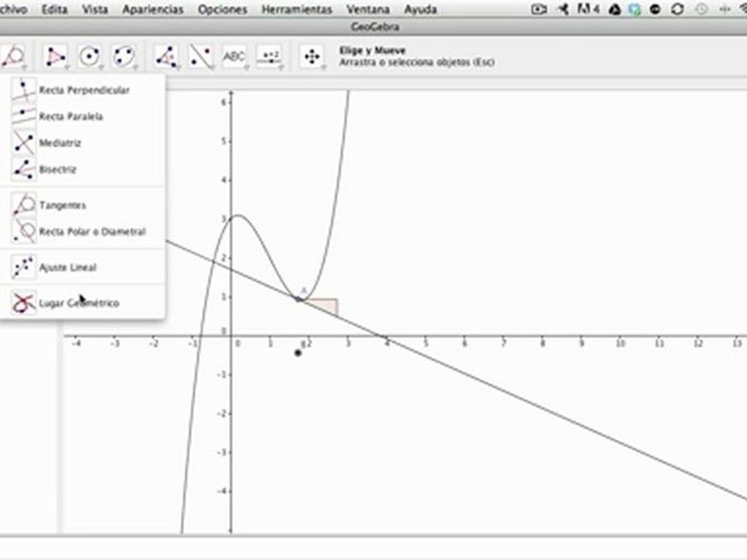747x560 pixels.
Task: Open the Ventana menu
Action: click(x=368, y=9)
